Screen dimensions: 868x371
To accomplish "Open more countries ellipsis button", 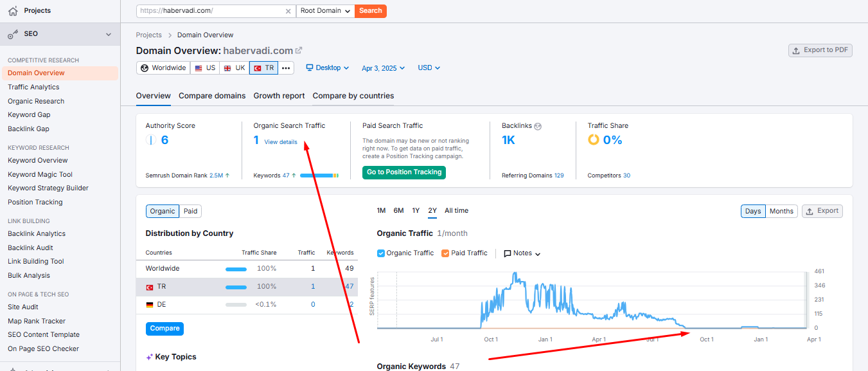I will [286, 68].
